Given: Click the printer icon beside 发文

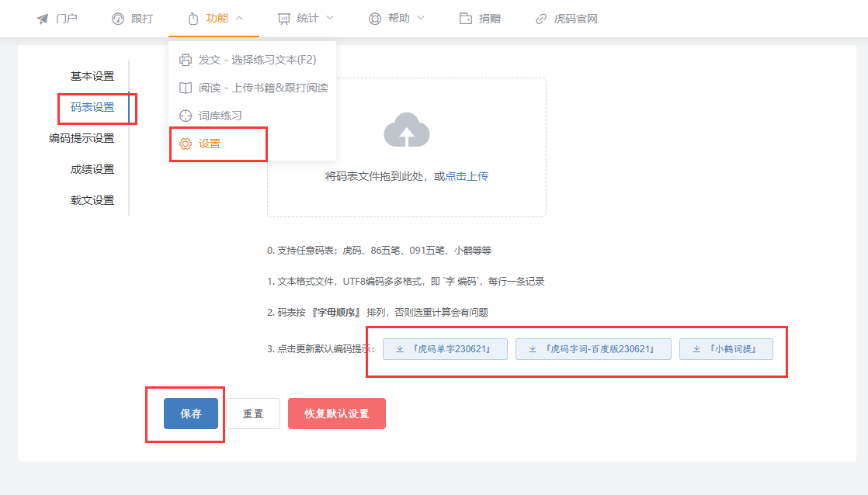Looking at the screenshot, I should 186,60.
